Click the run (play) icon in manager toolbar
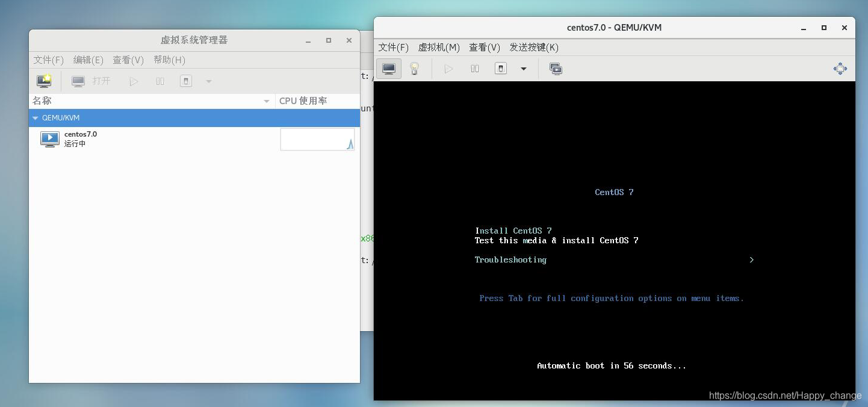The height and width of the screenshot is (407, 868). (x=134, y=81)
